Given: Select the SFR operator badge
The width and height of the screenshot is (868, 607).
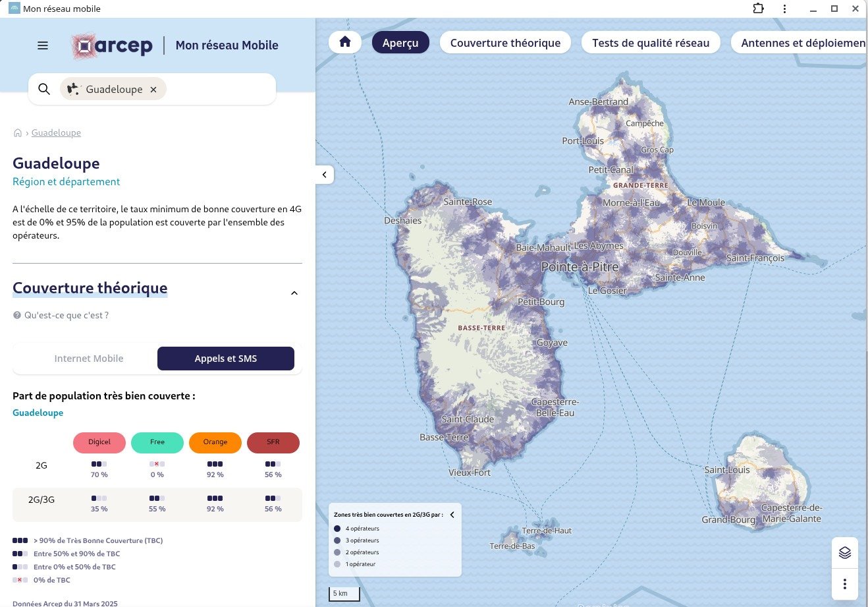Looking at the screenshot, I should 273,442.
